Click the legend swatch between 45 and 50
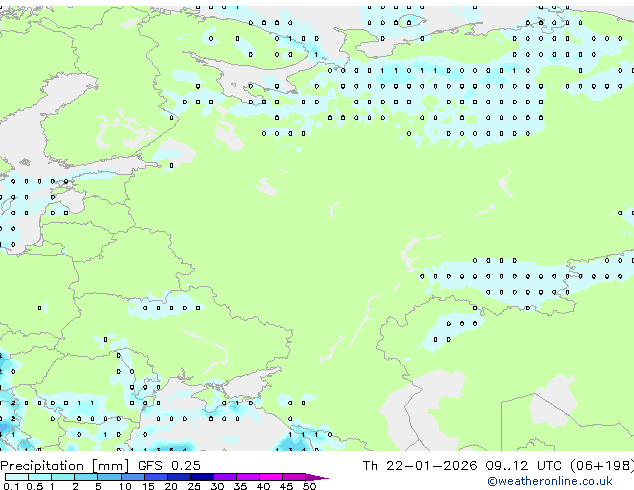Viewport: 634px width, 490px height. 294,477
